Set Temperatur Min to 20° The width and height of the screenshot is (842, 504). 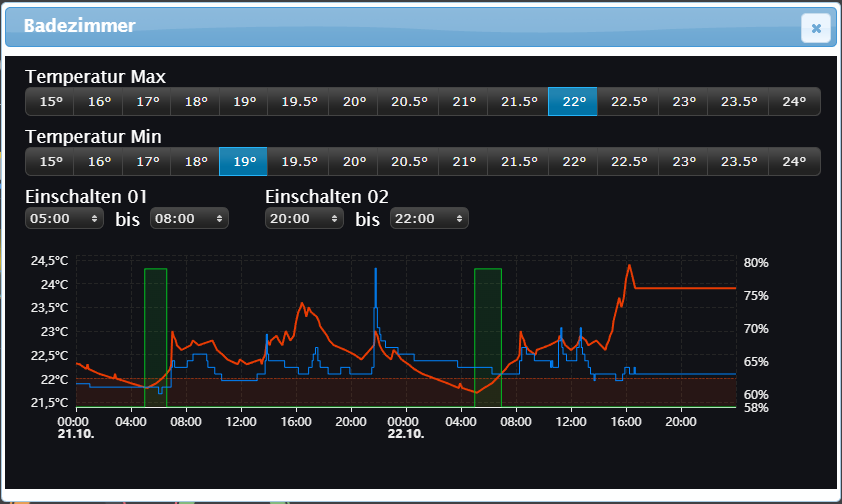(x=353, y=162)
